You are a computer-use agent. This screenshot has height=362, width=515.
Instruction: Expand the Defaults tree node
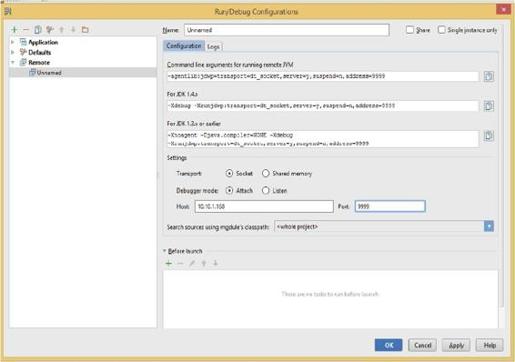[13, 52]
